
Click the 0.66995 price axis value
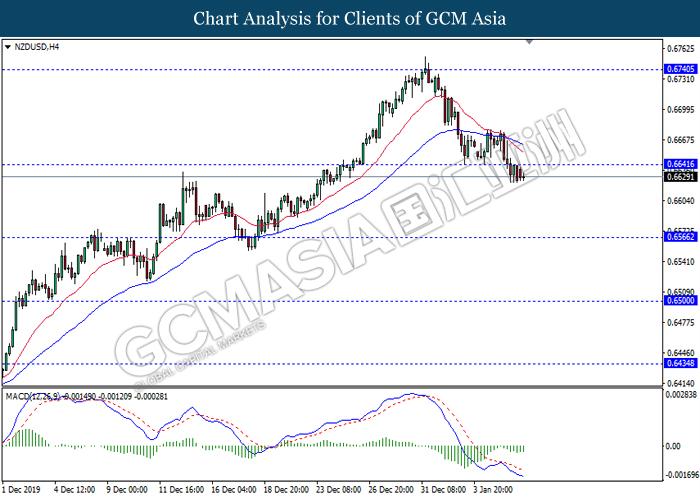point(681,110)
